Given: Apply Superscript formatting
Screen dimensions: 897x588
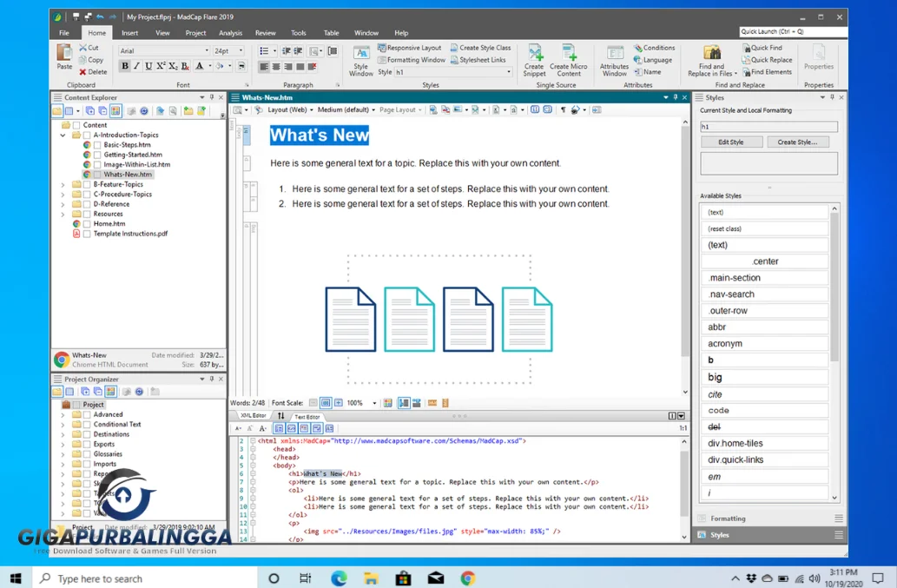Looking at the screenshot, I should [161, 66].
